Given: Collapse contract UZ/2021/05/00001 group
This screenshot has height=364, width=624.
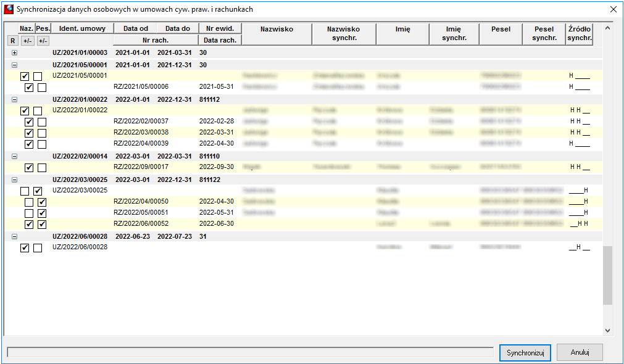Looking at the screenshot, I should 15,65.
